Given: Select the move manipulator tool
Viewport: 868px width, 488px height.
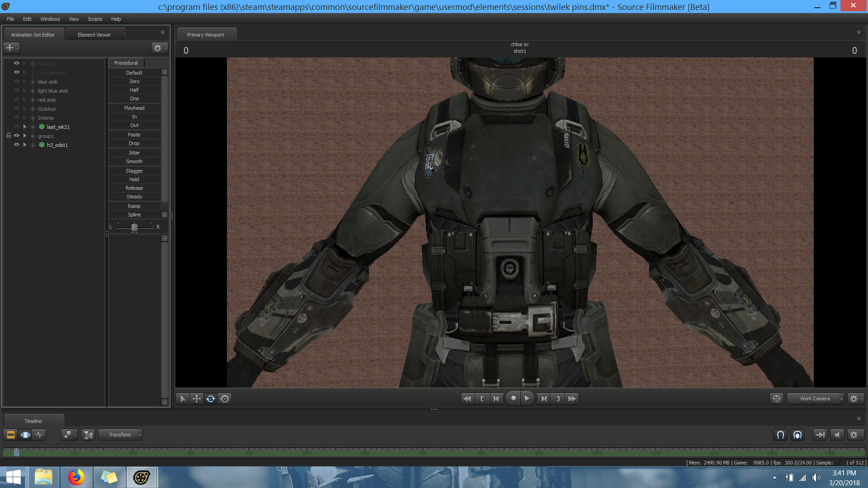Looking at the screenshot, I should (197, 399).
